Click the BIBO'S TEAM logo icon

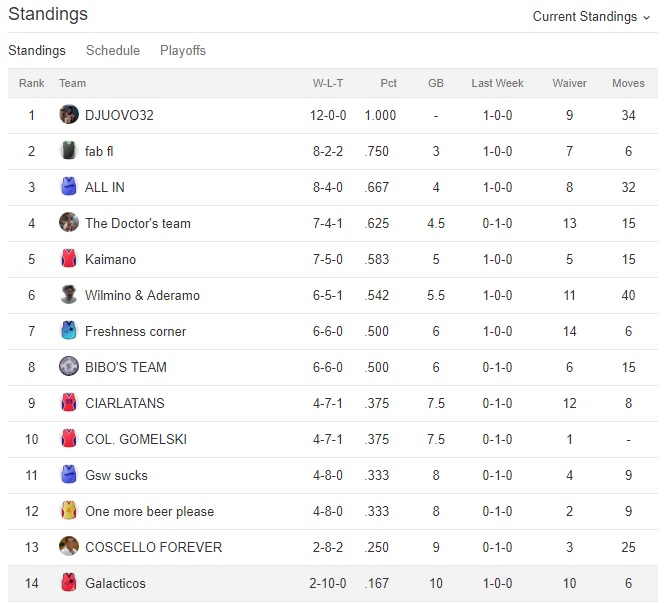(x=68, y=367)
